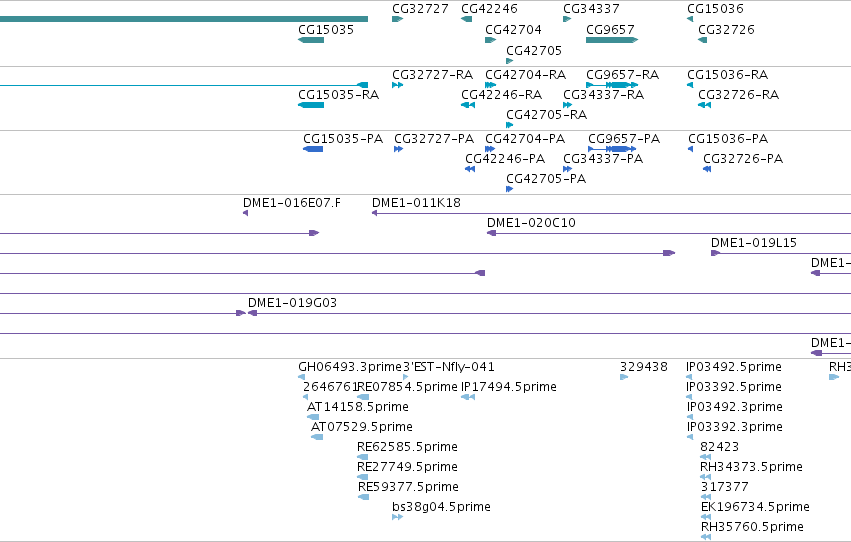
Task: Select the CG15035 gene glyph
Action: [x=311, y=40]
